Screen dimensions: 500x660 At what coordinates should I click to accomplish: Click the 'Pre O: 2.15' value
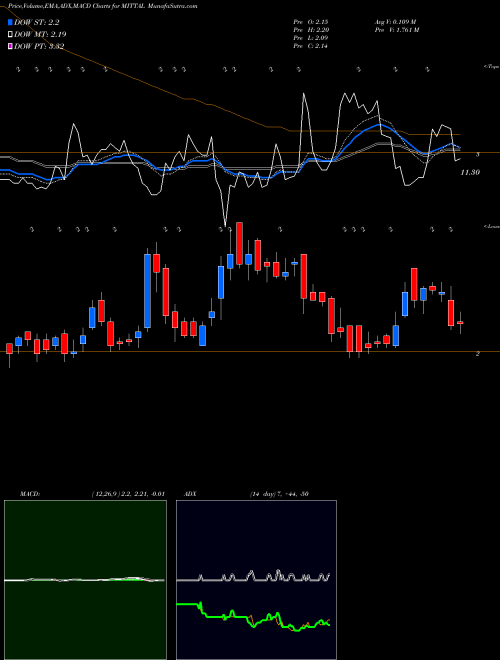311,21
